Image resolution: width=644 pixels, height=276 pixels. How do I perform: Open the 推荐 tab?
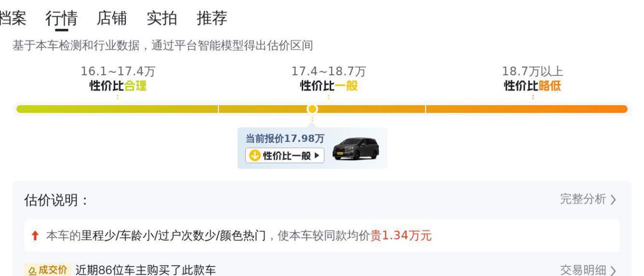[212, 18]
